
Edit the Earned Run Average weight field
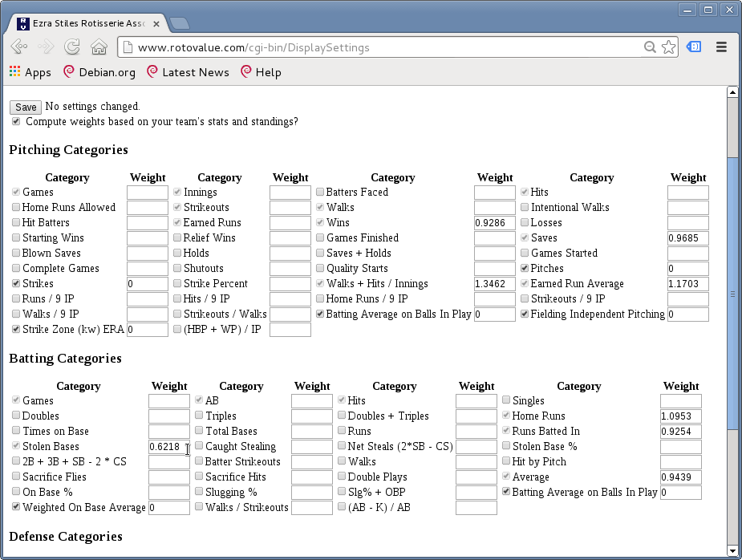point(688,284)
